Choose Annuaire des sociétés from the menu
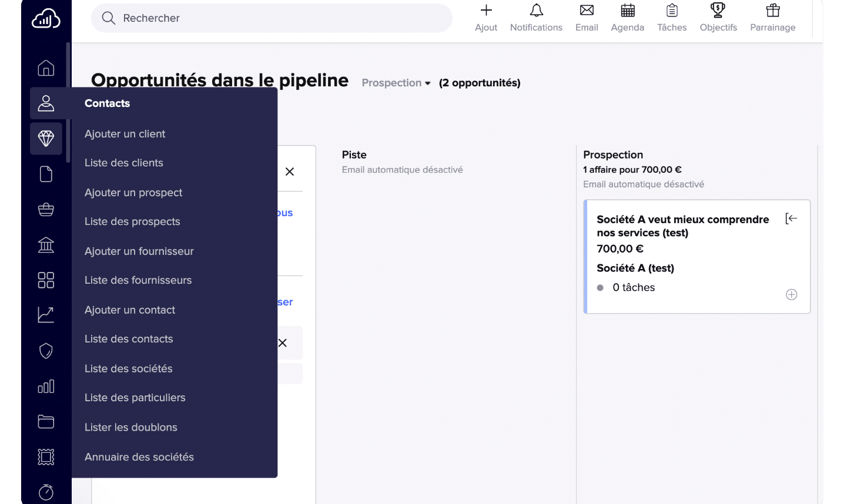 tap(139, 456)
